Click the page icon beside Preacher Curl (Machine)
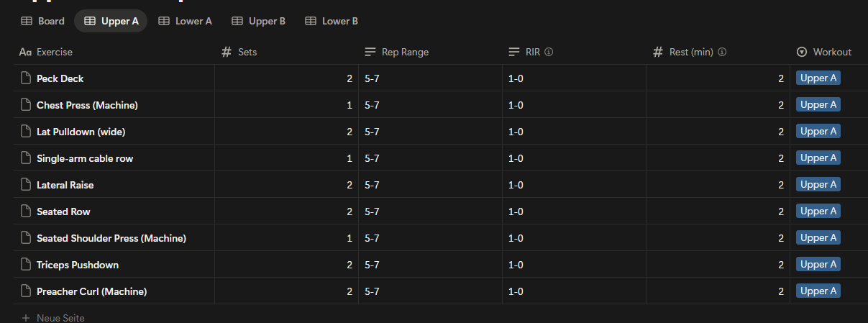This screenshot has height=323, width=868. click(26, 291)
